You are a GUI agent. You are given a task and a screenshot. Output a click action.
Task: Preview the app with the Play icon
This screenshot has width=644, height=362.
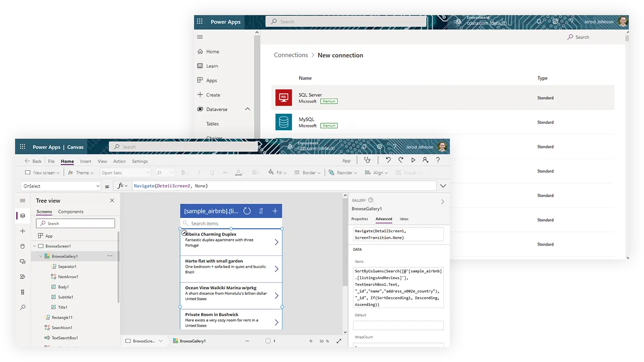click(x=413, y=160)
